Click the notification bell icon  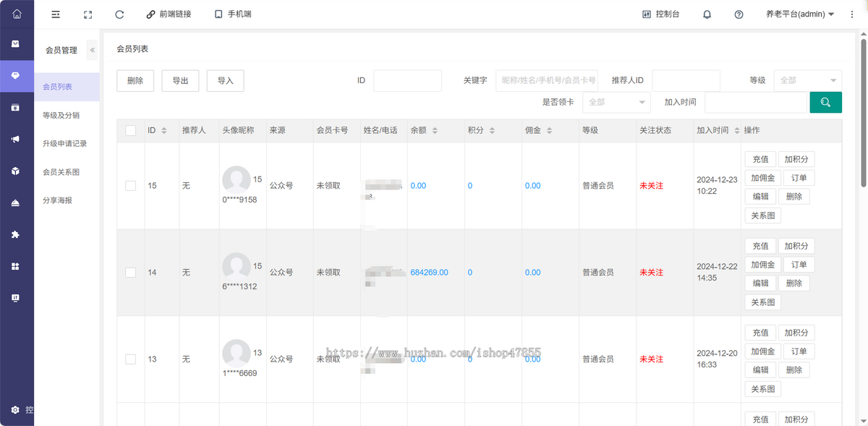point(707,14)
